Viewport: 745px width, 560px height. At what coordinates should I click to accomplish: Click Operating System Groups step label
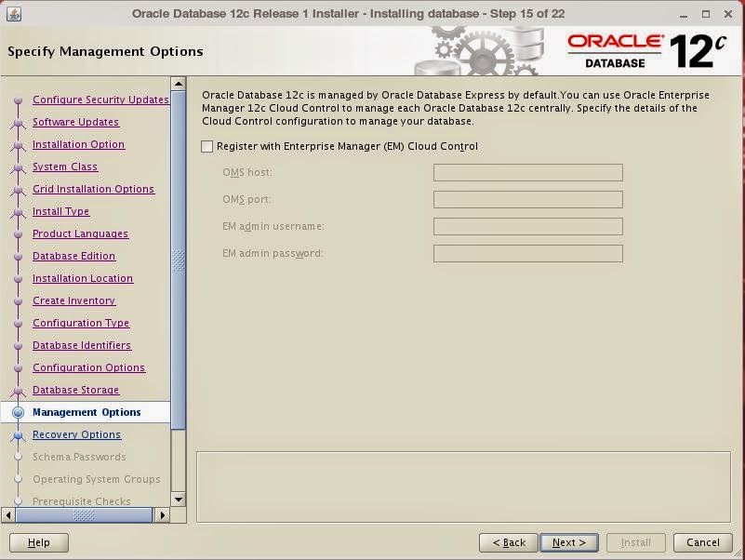97,479
